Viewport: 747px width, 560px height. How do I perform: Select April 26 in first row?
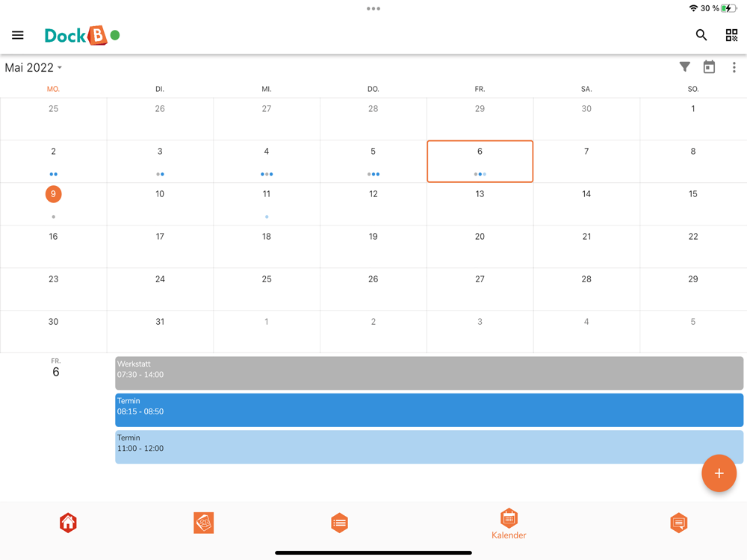tap(160, 119)
